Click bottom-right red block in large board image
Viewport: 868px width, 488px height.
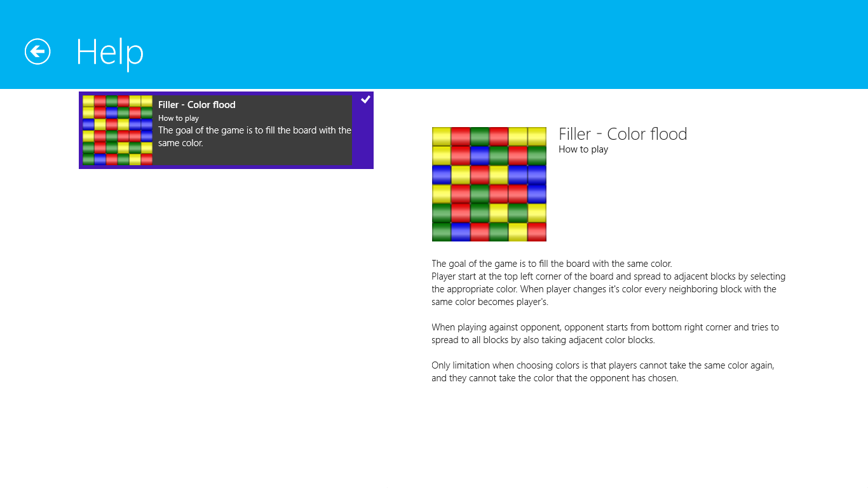537,232
